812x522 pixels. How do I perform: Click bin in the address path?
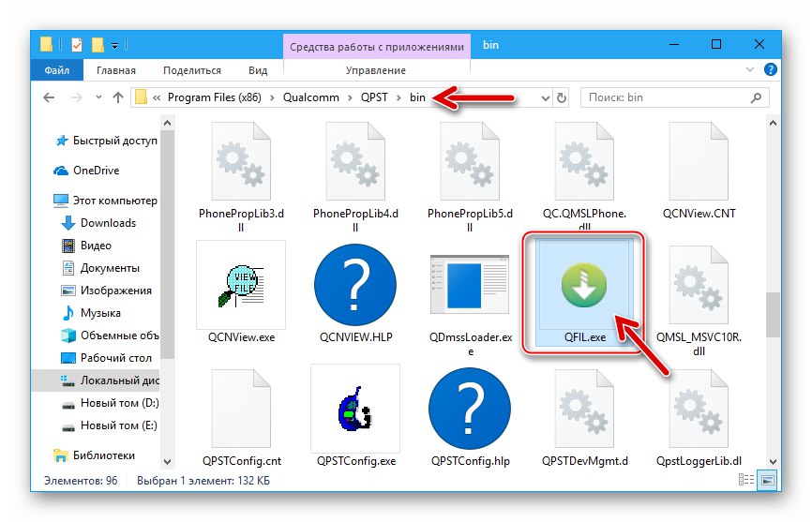point(417,97)
